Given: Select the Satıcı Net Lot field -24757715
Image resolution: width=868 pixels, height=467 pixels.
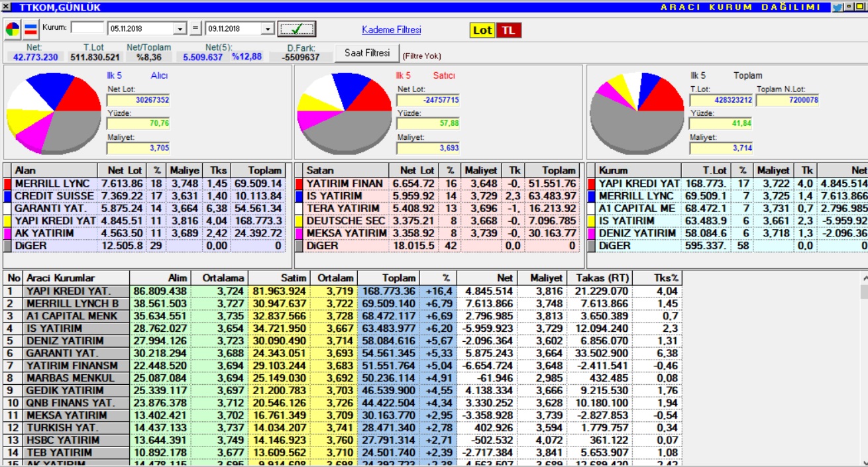Looking at the screenshot, I should 428,101.
